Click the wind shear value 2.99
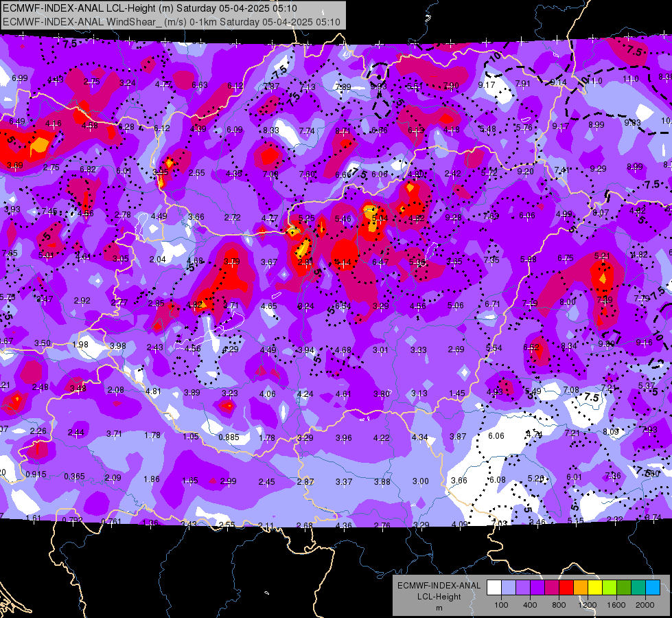Screen dimensions: 672x618 tap(228, 481)
